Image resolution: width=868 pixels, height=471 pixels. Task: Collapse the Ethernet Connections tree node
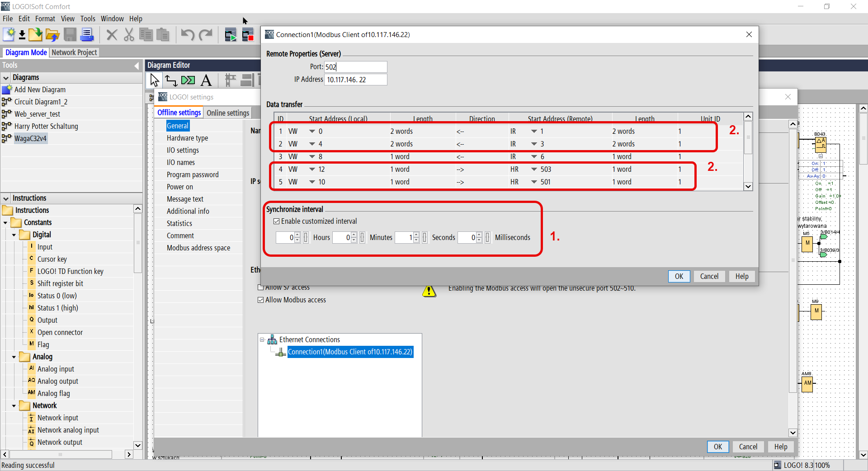[262, 340]
